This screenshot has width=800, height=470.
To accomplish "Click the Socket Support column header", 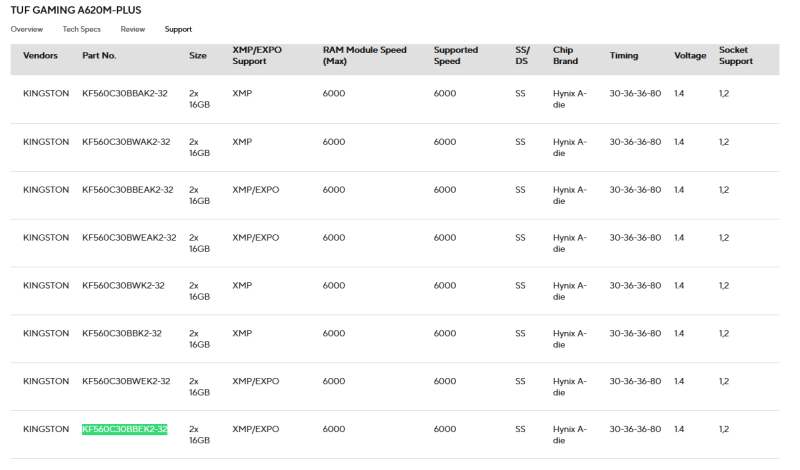I will [734, 56].
